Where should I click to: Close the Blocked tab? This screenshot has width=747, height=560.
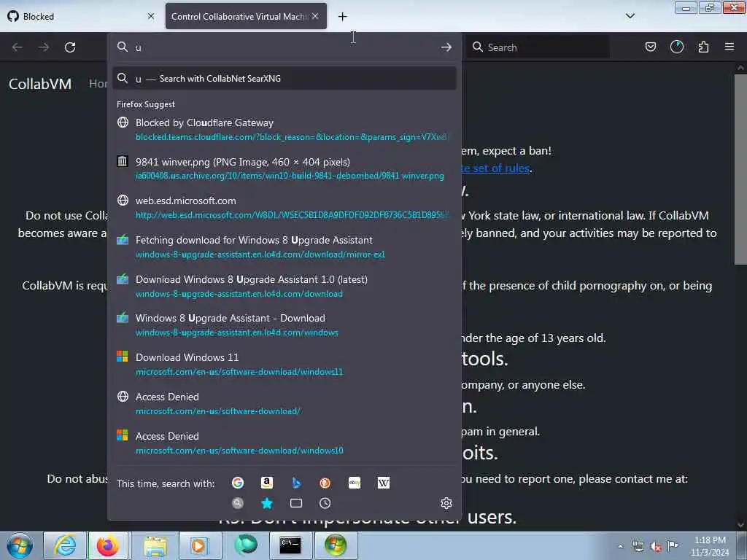[x=151, y=16]
